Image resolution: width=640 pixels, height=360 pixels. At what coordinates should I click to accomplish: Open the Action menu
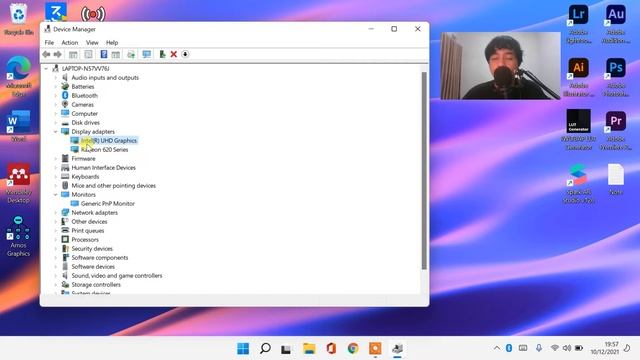click(x=69, y=42)
